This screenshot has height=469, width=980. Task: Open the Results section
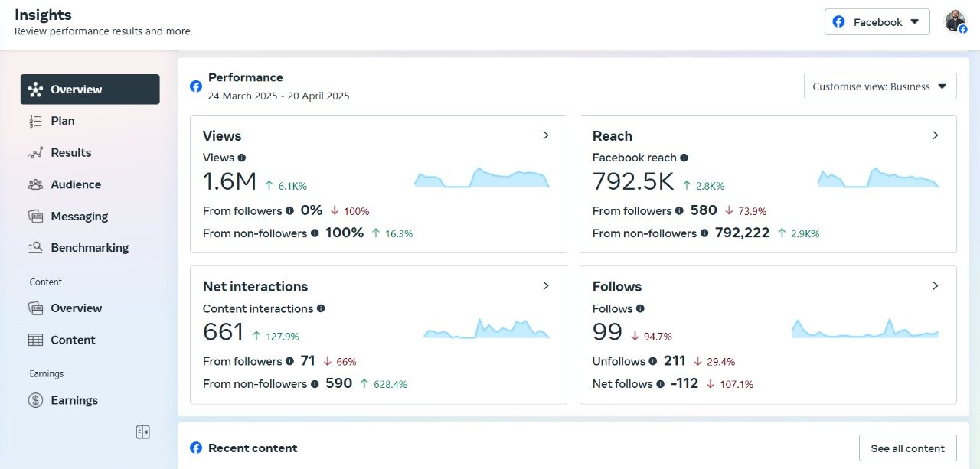pos(90,153)
